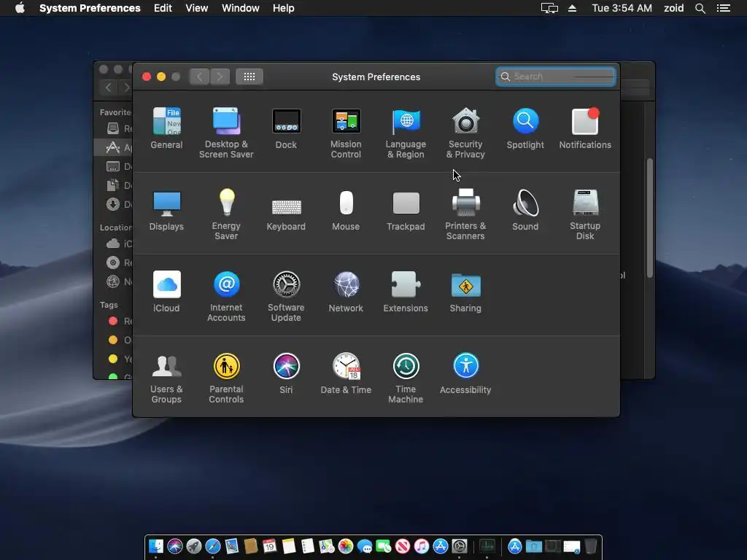Open the System Preferences app menu
Image resolution: width=747 pixels, height=560 pixels.
click(90, 8)
